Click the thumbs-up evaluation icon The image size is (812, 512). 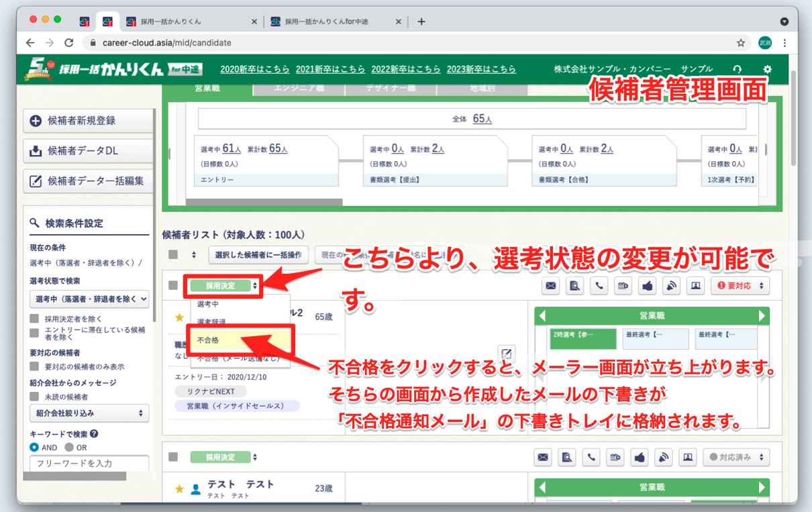point(647,285)
